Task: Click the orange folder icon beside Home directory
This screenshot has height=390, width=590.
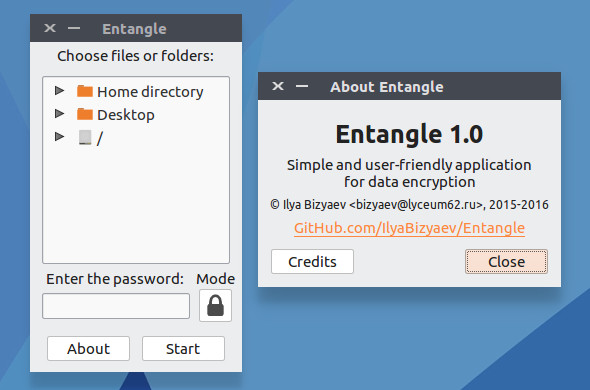Action: pyautogui.click(x=85, y=91)
